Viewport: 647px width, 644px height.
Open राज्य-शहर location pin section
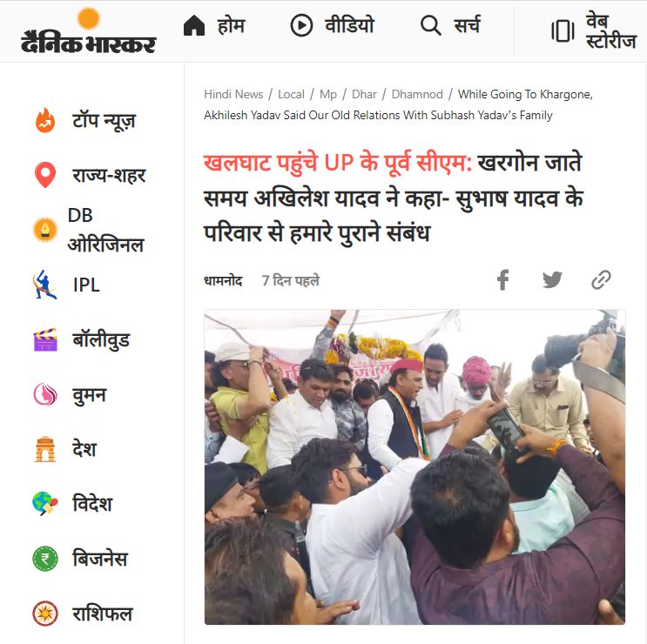click(45, 175)
